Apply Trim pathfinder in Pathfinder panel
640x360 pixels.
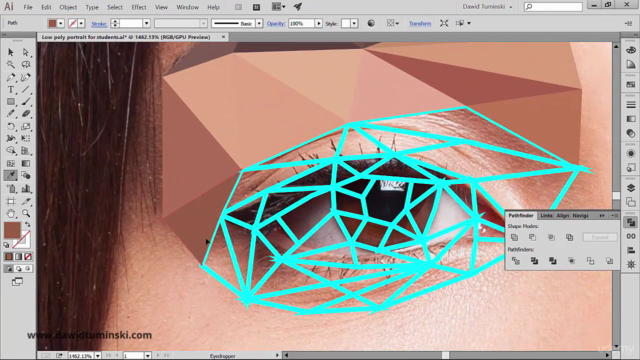point(534,261)
